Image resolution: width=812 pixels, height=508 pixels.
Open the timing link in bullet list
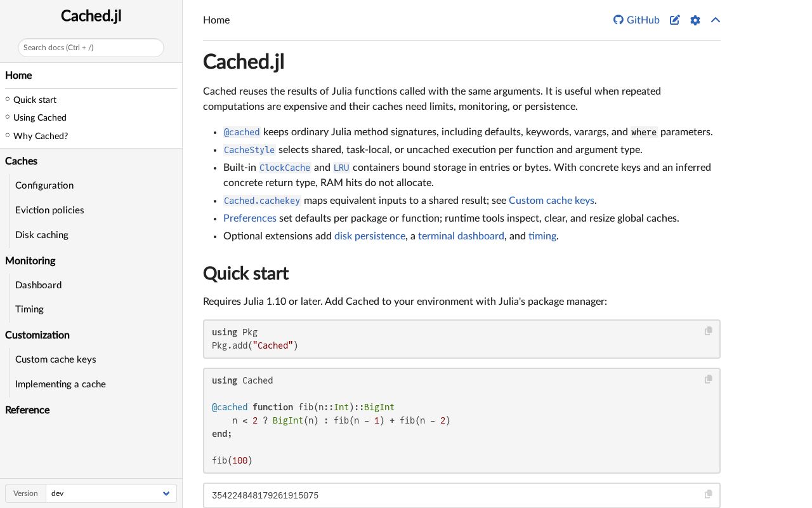click(542, 236)
